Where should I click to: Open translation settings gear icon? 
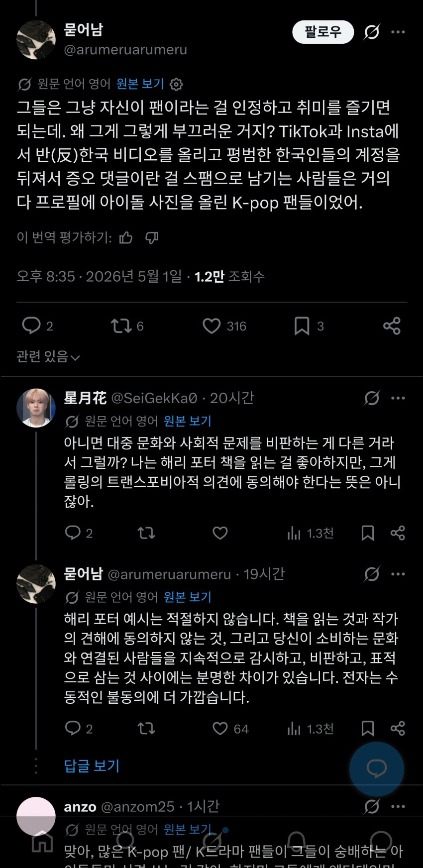point(176,84)
